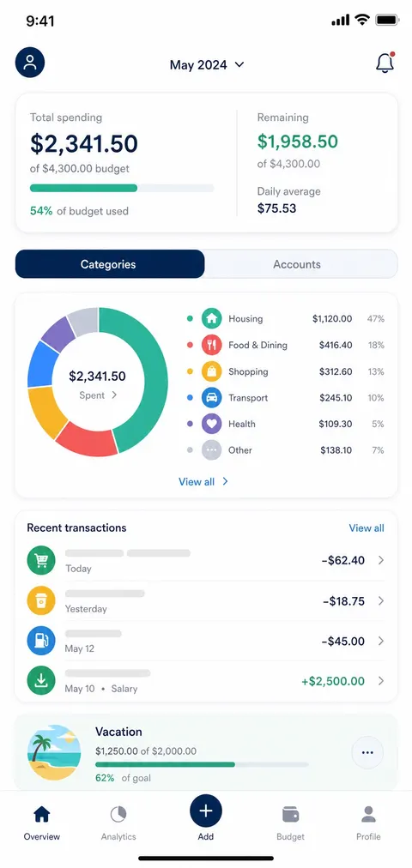412x868 pixels.
Task: Expand the -$45.00 transaction chevron
Action: pyautogui.click(x=381, y=641)
